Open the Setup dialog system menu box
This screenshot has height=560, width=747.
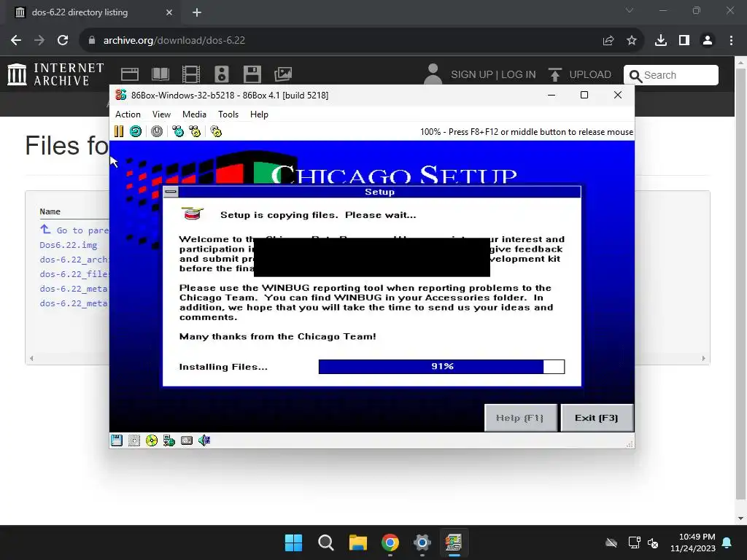171,192
